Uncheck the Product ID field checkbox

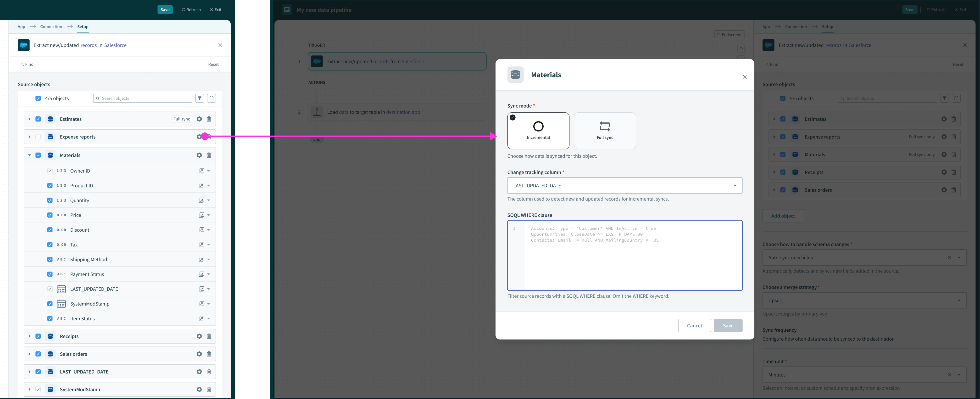coord(50,186)
